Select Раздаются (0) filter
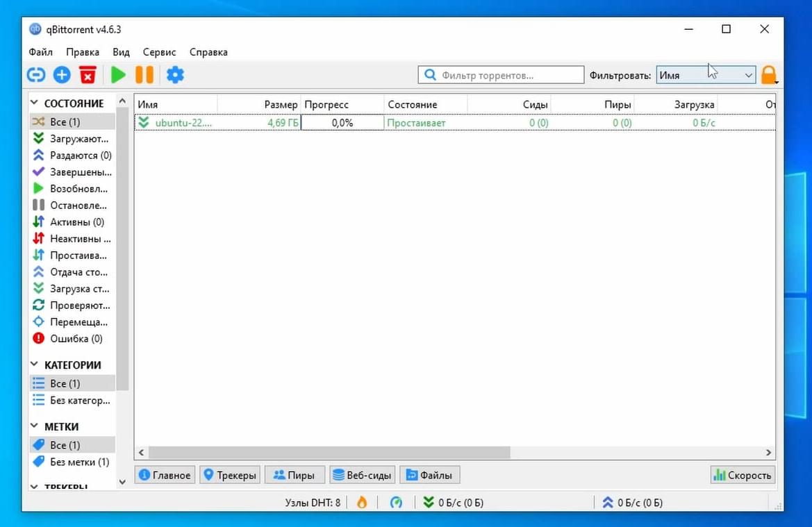 [x=72, y=156]
